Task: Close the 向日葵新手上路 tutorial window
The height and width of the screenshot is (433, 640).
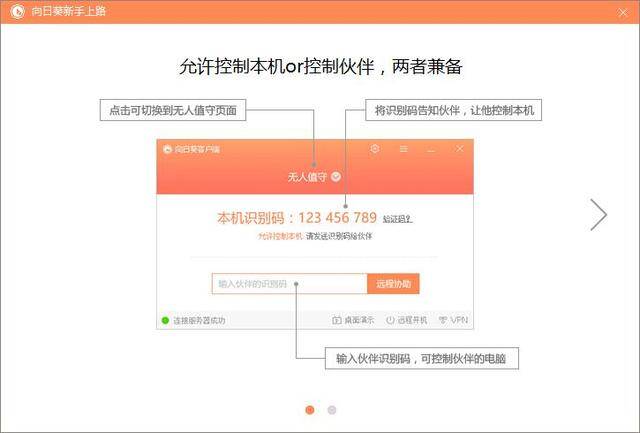Action: point(622,12)
